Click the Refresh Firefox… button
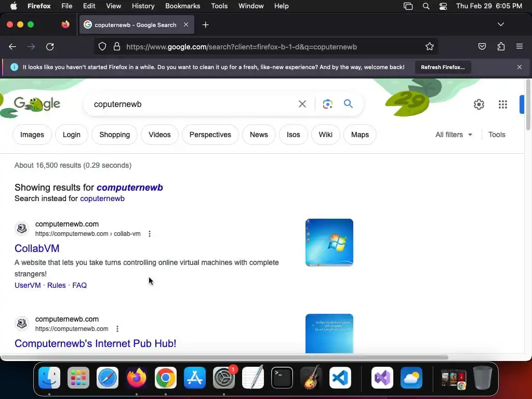 coord(443,67)
